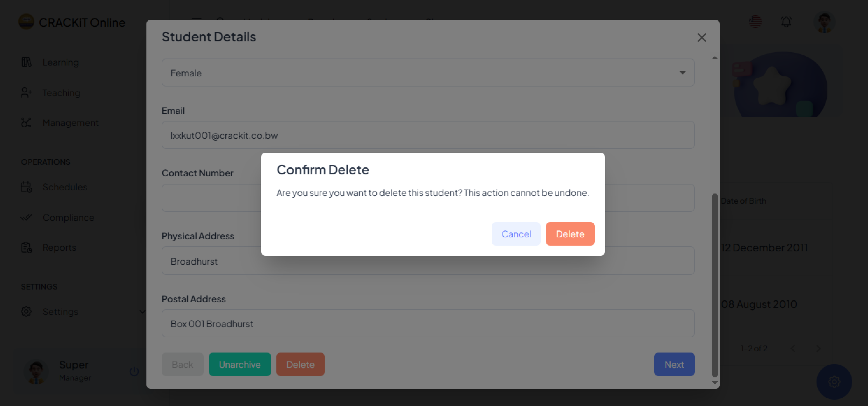Open the floating settings gear button

click(x=834, y=382)
